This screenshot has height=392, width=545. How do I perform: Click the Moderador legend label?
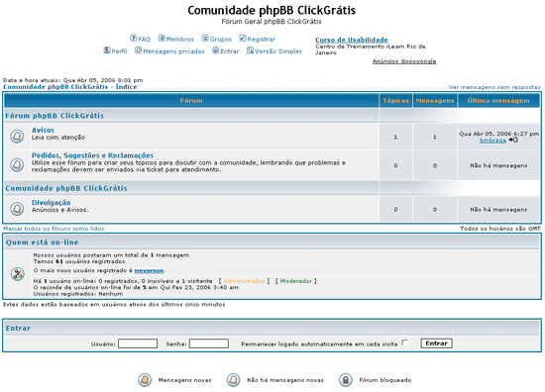tap(296, 281)
